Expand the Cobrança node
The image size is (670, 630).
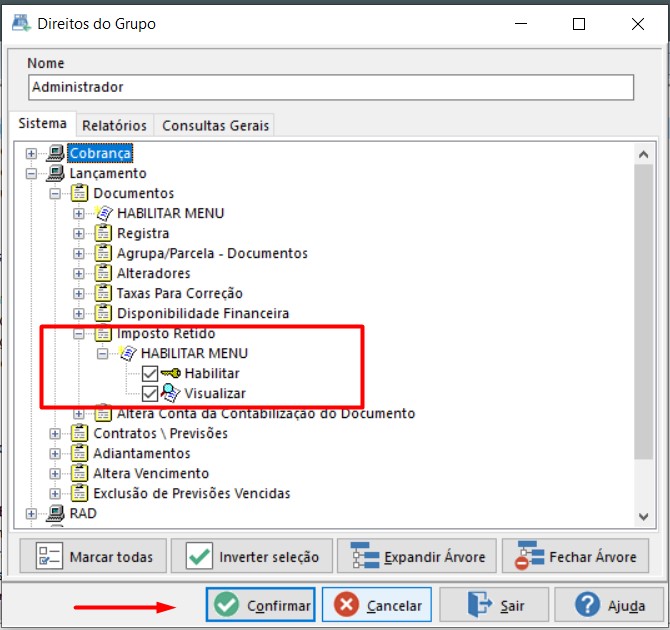click(31, 153)
